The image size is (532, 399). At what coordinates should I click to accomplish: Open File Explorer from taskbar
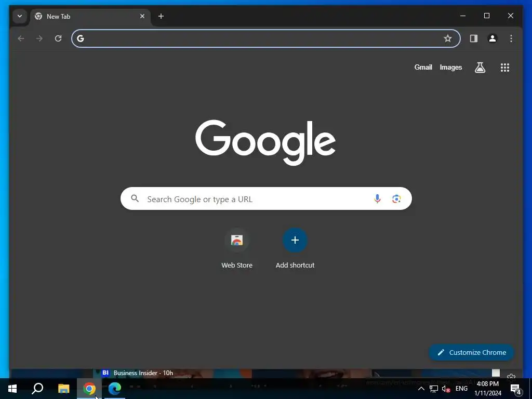point(63,389)
